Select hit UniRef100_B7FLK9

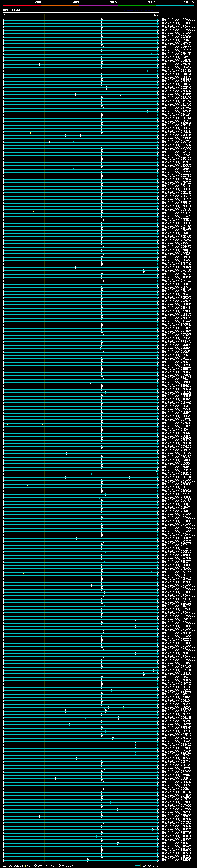pyautogui.click(x=176, y=203)
